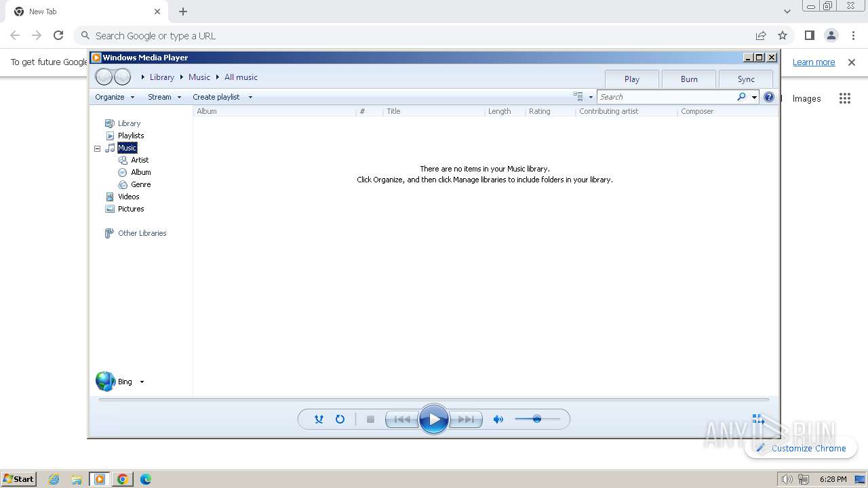Image resolution: width=868 pixels, height=488 pixels.
Task: Open Chrome side panel icon
Action: coord(809,35)
